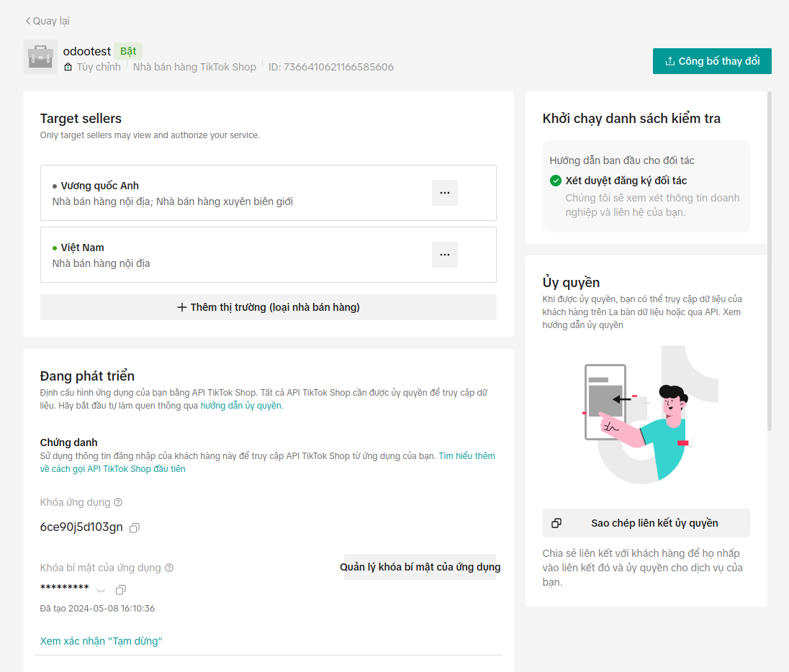Click the odootest briefcase app icon
789x672 pixels.
pos(40,57)
